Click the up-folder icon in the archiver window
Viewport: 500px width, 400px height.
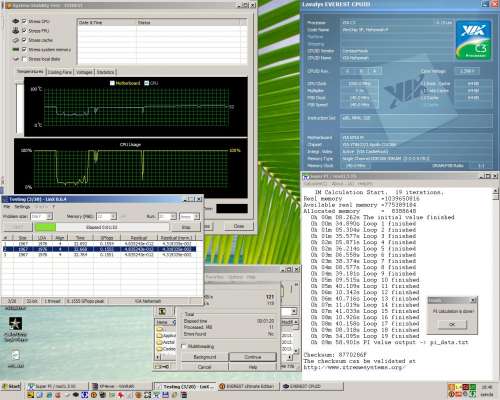[162, 311]
